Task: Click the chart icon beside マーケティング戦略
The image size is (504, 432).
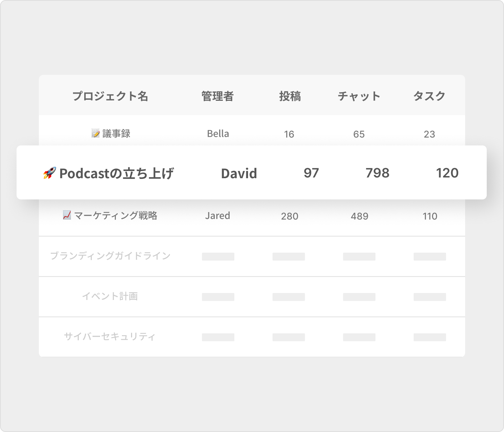Action: pyautogui.click(x=67, y=215)
